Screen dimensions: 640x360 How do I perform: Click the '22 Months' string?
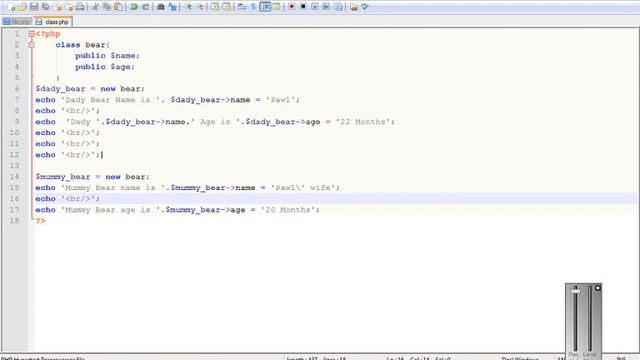pyautogui.click(x=363, y=122)
